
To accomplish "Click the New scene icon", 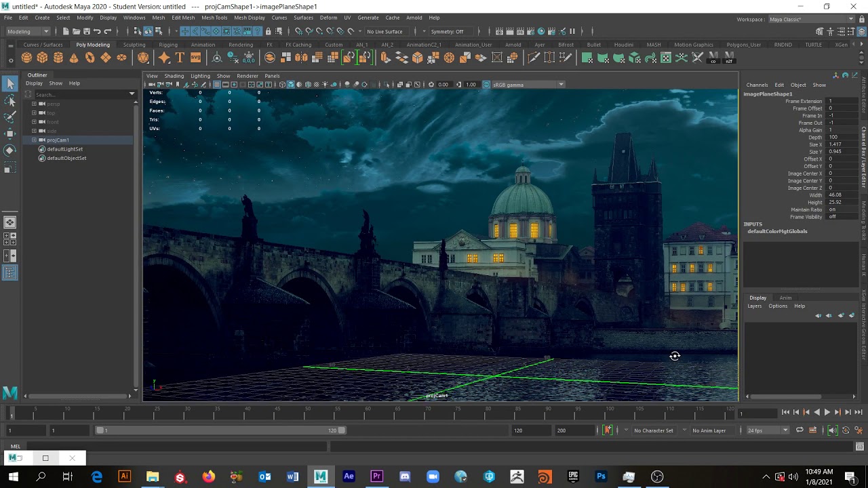I will (x=66, y=31).
